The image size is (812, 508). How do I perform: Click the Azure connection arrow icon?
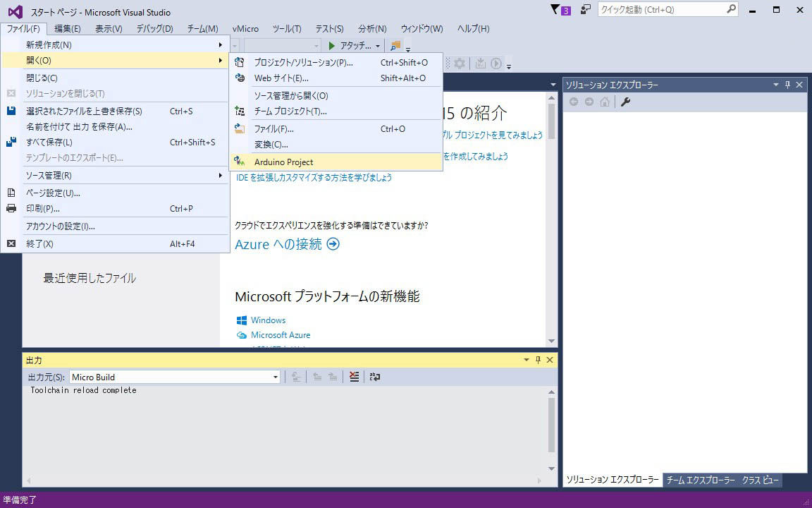click(x=333, y=244)
